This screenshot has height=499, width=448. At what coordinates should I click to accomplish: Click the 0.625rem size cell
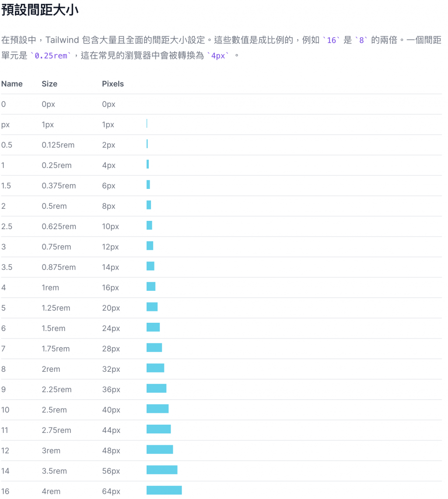(59, 227)
